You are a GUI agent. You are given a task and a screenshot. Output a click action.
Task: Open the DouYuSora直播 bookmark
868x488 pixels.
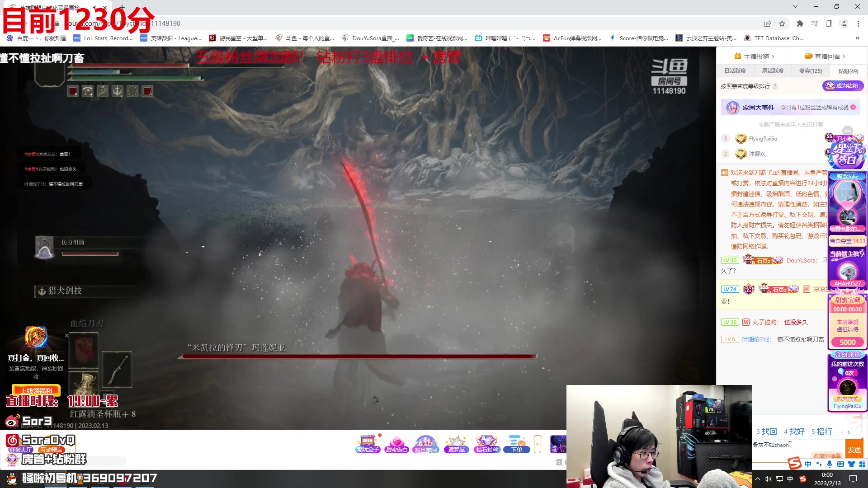[371, 38]
